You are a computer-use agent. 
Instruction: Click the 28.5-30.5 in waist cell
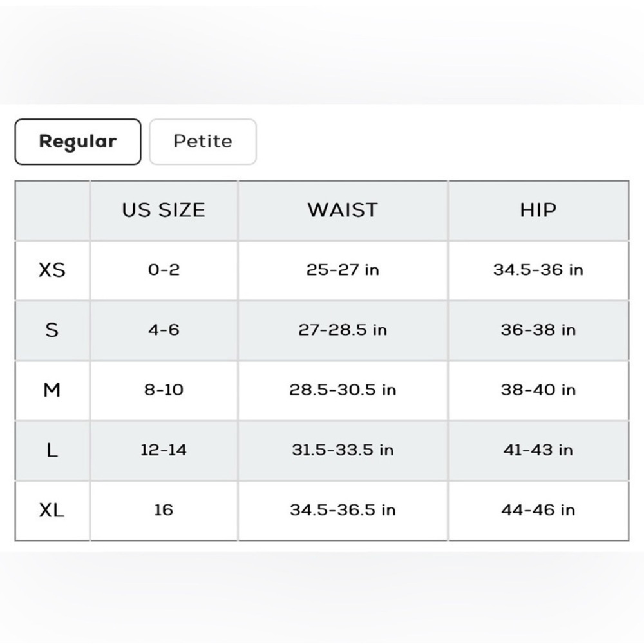343,390
